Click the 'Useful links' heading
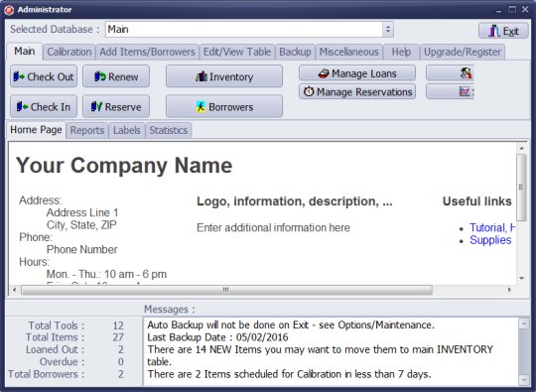Viewport: 536px width, 392px height. 477,201
